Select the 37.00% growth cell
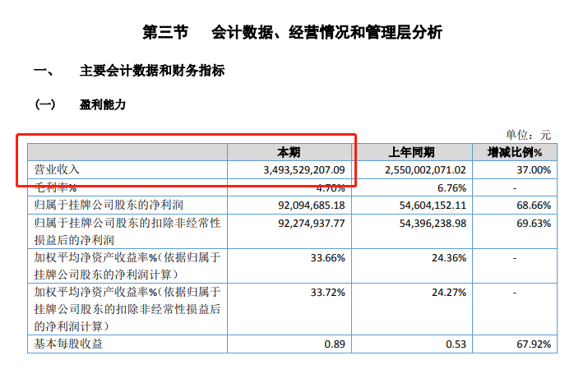Image resolution: width=588 pixels, height=374 pixels. pyautogui.click(x=534, y=169)
